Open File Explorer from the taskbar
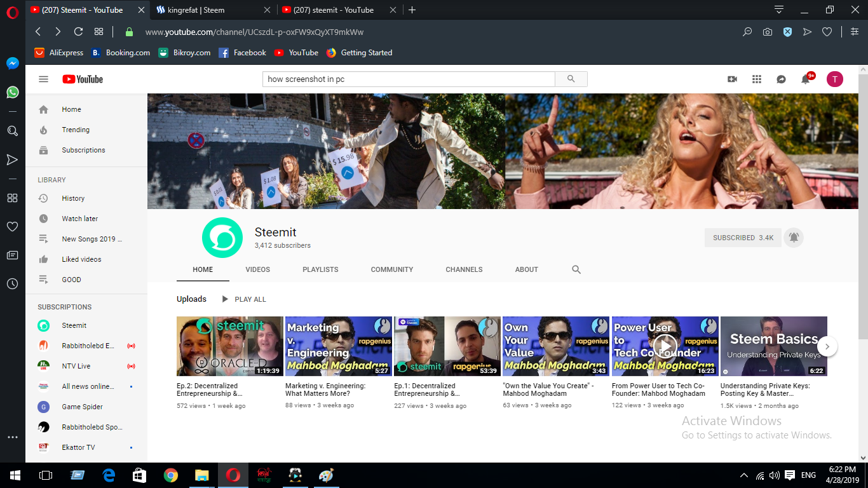The width and height of the screenshot is (868, 488). [201, 475]
